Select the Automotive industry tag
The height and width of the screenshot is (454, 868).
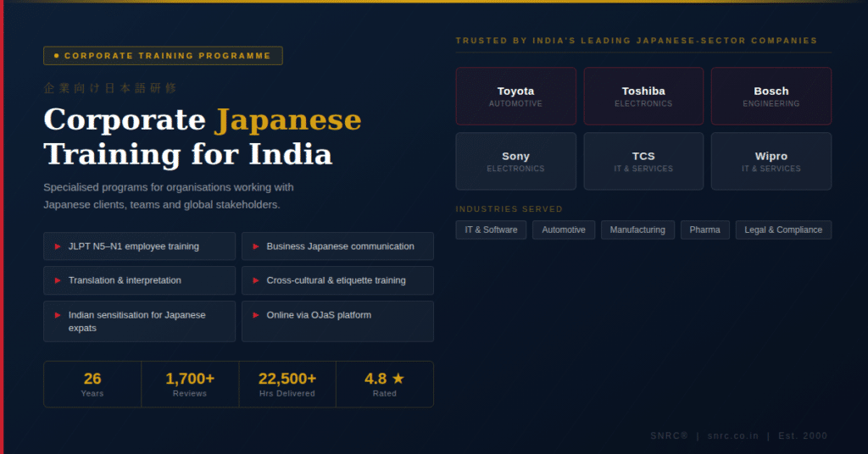(564, 230)
